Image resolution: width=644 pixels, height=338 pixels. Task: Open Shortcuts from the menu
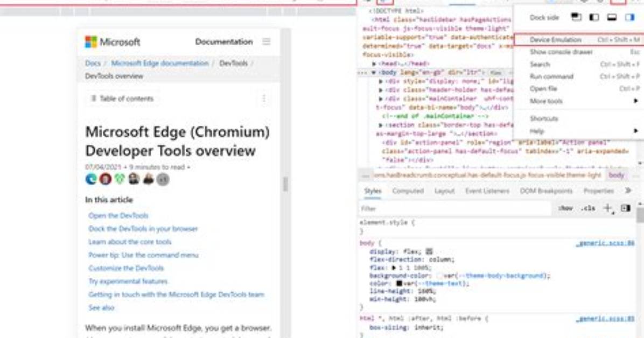tap(579, 119)
